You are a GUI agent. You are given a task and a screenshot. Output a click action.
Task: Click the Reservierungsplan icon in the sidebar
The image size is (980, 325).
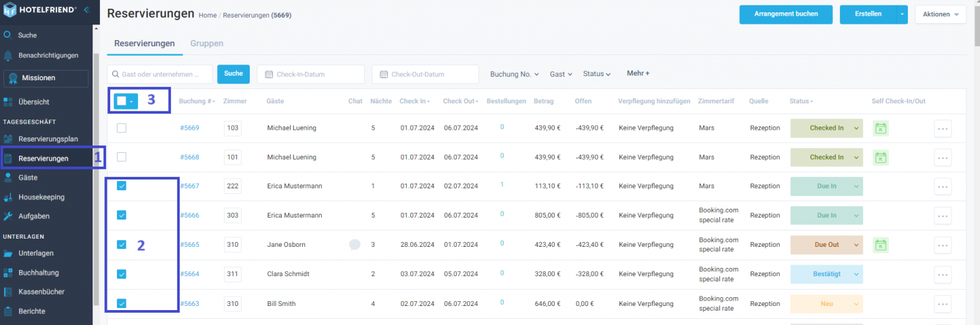[8, 139]
